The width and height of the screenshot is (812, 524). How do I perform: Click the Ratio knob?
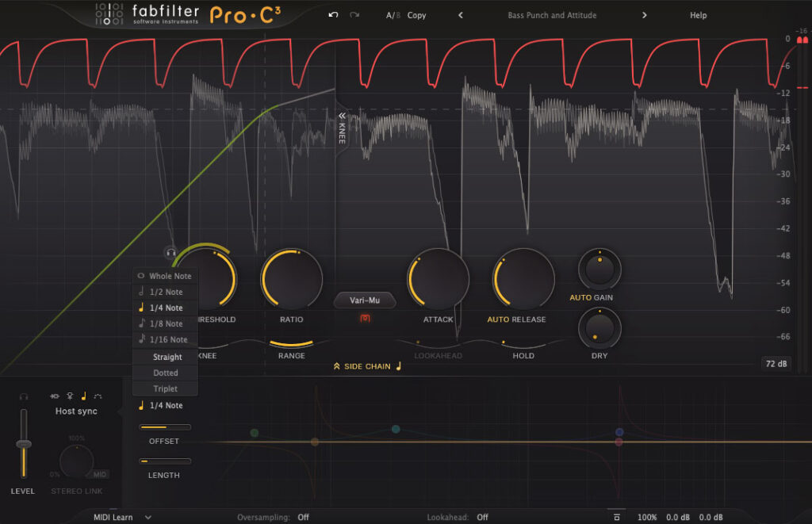[x=292, y=278]
